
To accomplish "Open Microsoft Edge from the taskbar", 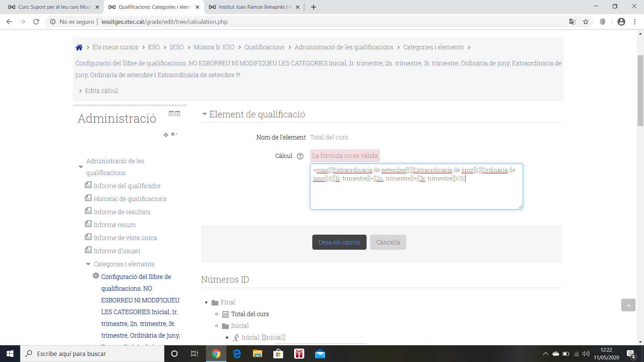I will (x=237, y=354).
